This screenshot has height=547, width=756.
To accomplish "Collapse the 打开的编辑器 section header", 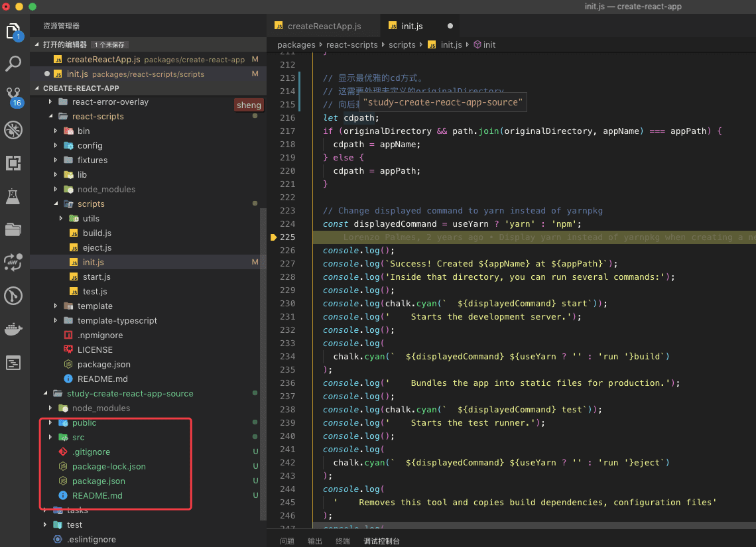I will (64, 44).
